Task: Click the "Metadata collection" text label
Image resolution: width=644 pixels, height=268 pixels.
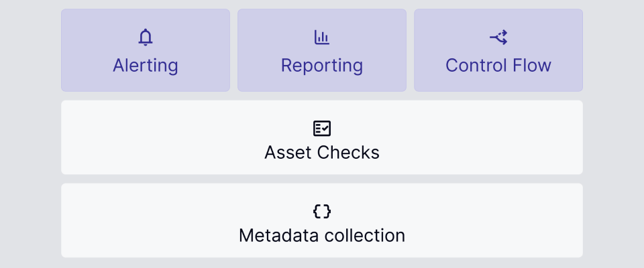Action: [322, 236]
